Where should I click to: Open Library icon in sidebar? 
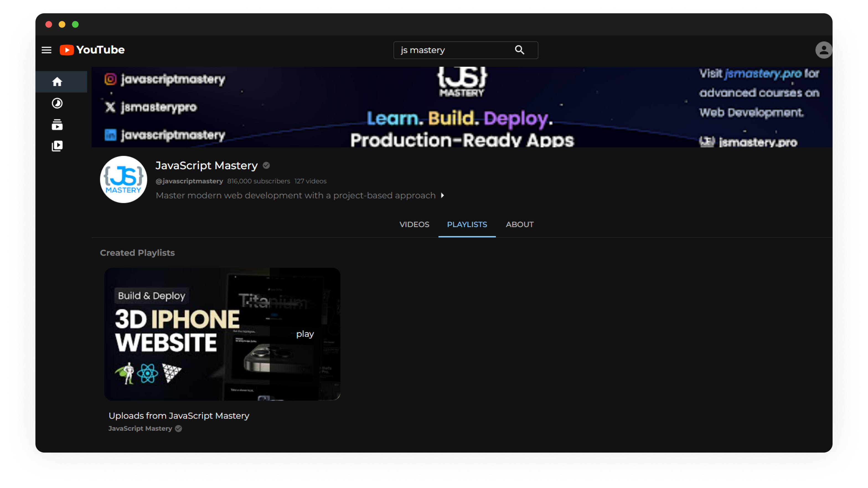tap(57, 146)
